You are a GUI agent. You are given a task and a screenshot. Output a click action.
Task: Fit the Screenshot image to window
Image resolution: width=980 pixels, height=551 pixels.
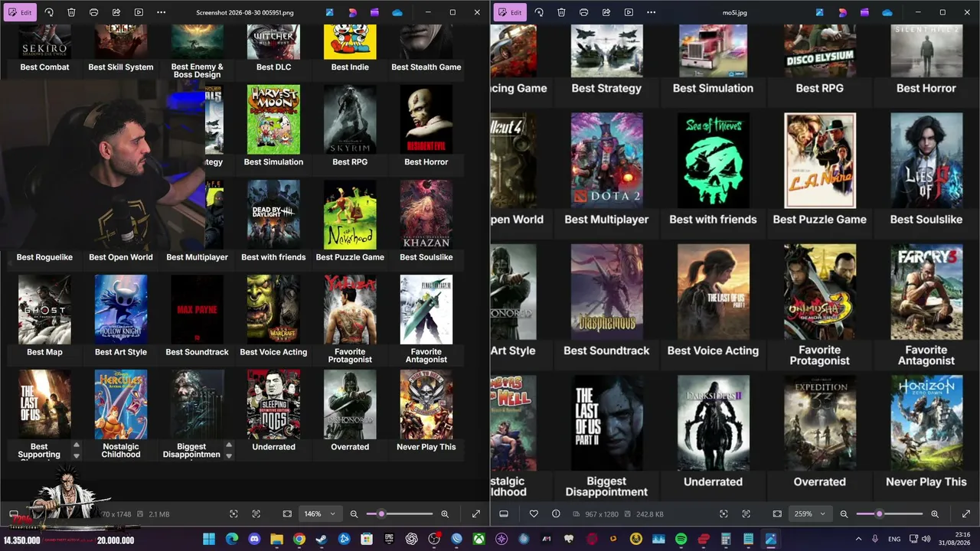287,514
